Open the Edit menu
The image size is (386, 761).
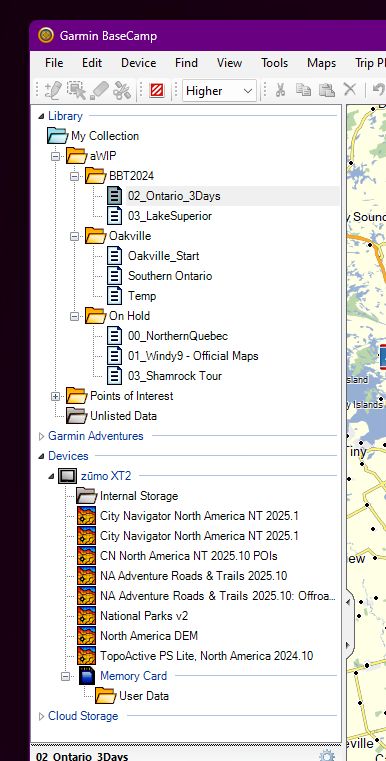click(x=92, y=63)
